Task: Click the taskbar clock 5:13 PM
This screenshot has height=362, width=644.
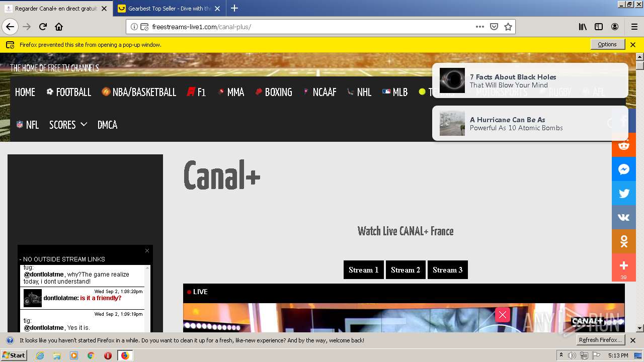Action: coord(618,355)
